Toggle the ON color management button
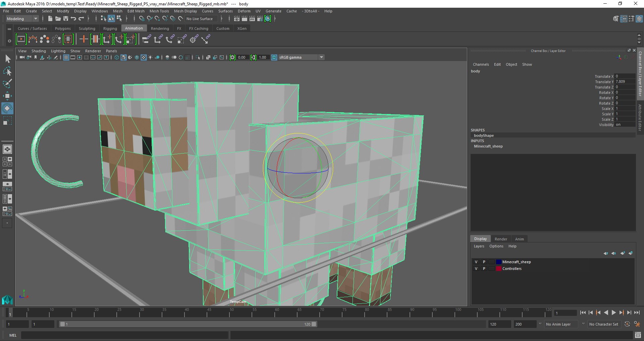 click(274, 57)
